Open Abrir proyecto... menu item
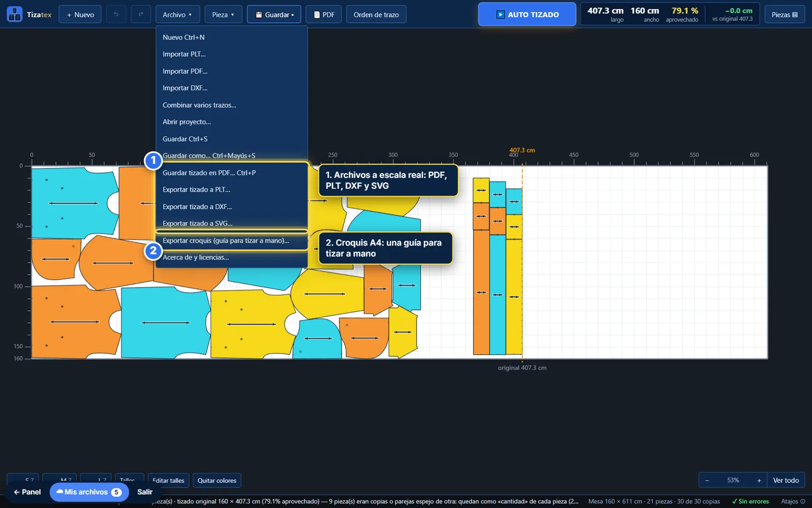 [x=232, y=122]
